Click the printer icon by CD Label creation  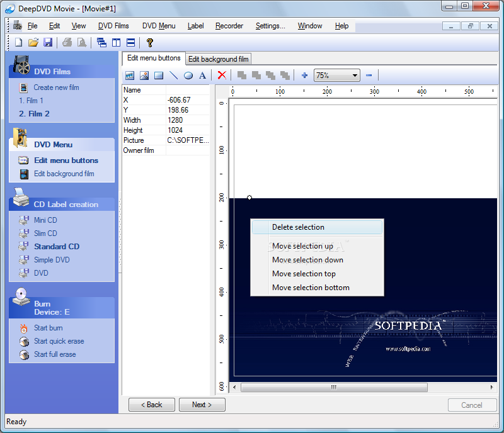point(21,197)
